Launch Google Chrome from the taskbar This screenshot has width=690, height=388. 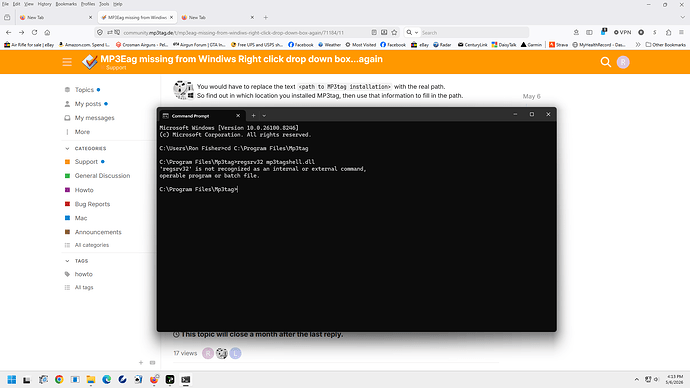pos(59,379)
